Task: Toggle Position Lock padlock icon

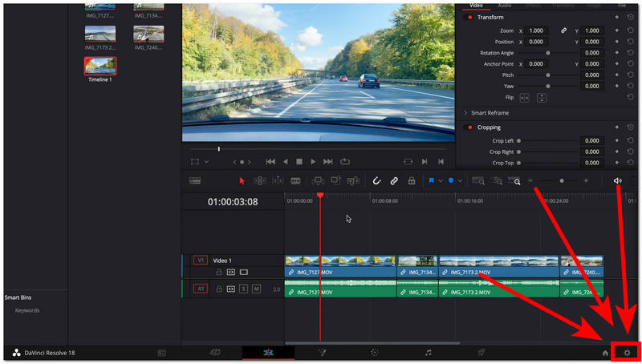Action: coord(412,180)
